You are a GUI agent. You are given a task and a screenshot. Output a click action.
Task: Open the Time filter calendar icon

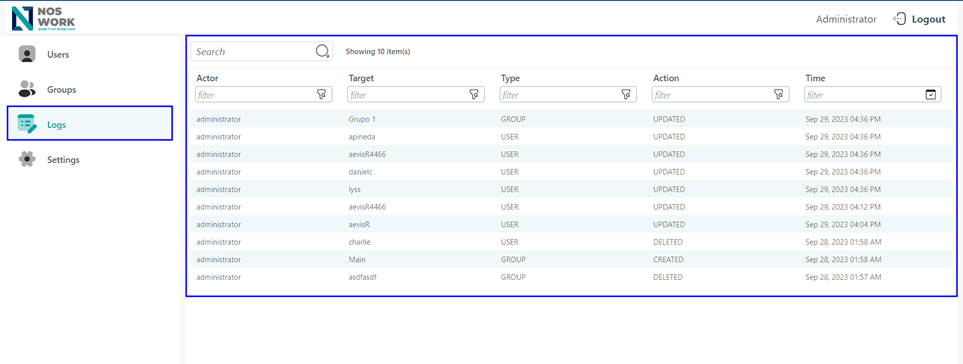pos(930,95)
